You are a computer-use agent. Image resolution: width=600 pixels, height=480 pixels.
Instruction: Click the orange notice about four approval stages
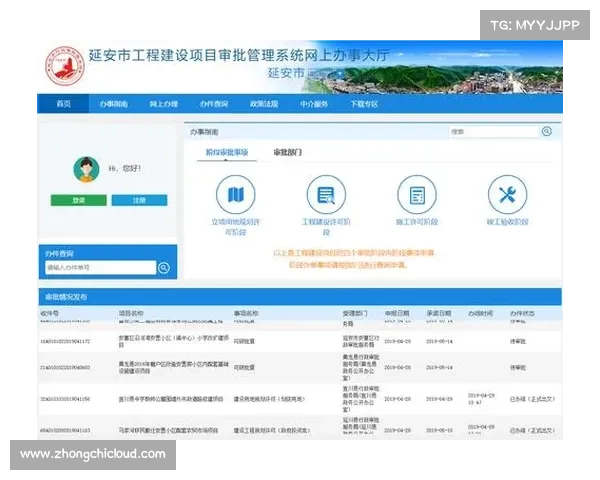click(354, 258)
